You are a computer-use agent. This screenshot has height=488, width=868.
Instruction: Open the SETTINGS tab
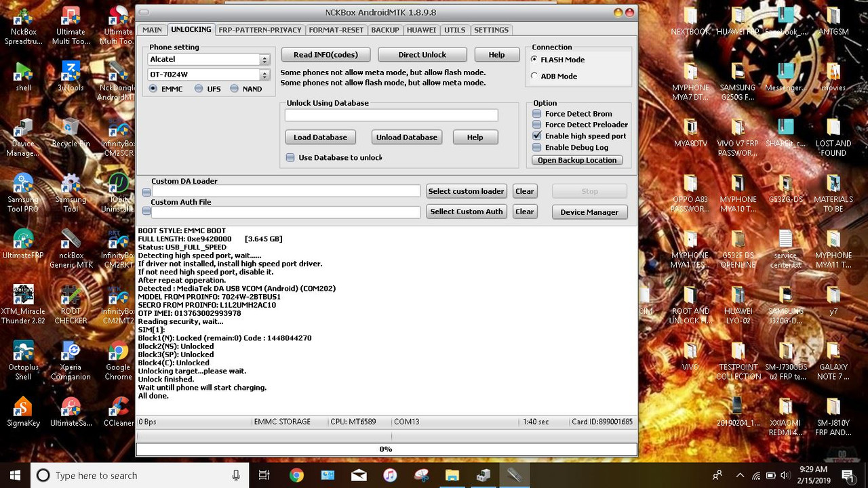click(x=491, y=30)
